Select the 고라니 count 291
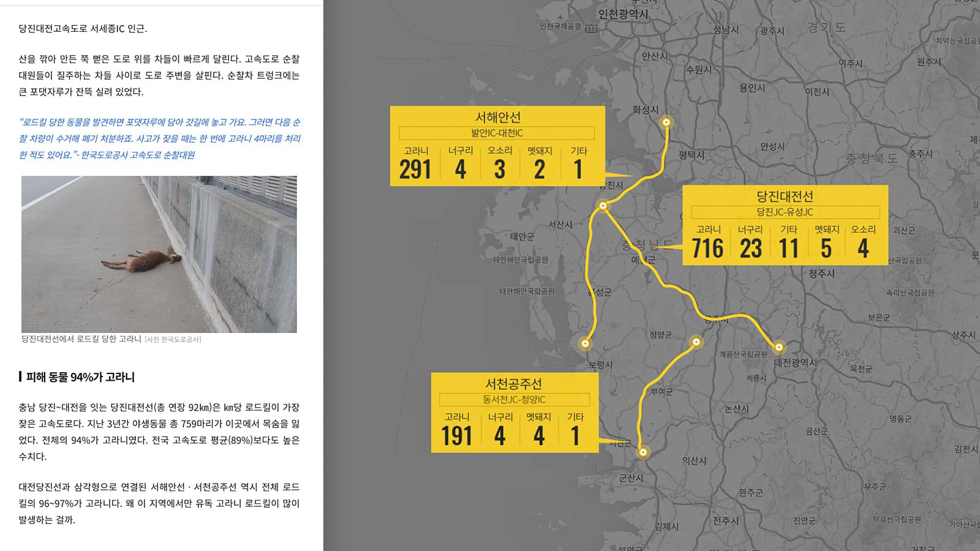This screenshot has width=980, height=551. [415, 170]
